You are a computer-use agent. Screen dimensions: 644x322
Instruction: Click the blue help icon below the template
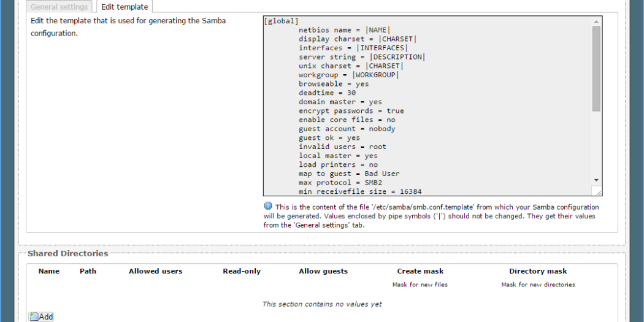(268, 206)
